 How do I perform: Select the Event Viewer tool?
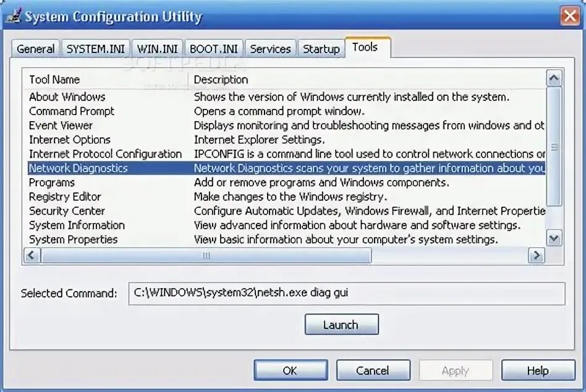point(61,126)
